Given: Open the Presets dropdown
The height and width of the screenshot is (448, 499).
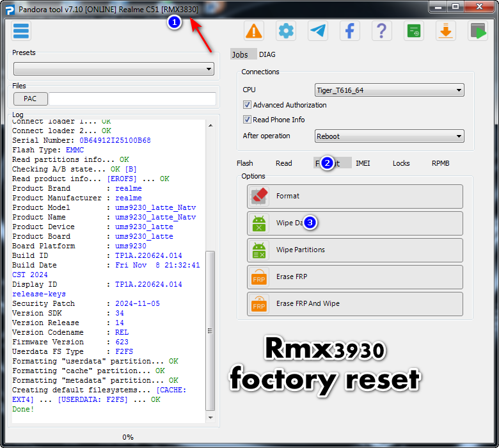Looking at the screenshot, I should tap(114, 68).
